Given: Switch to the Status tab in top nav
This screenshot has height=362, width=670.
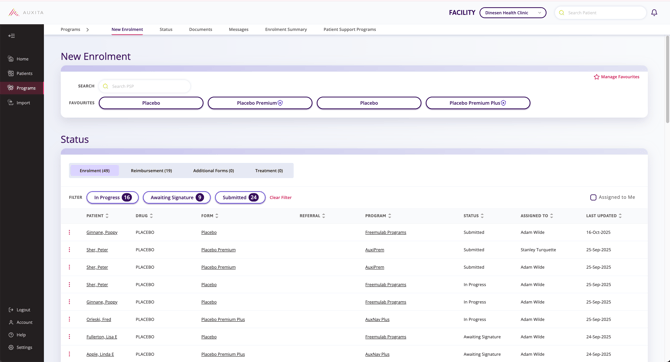Looking at the screenshot, I should click(166, 29).
